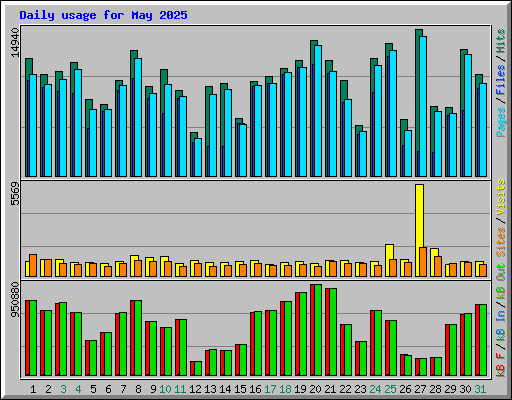Click the "Daily usage for May 2025" title
The height and width of the screenshot is (400, 512).
[103, 15]
